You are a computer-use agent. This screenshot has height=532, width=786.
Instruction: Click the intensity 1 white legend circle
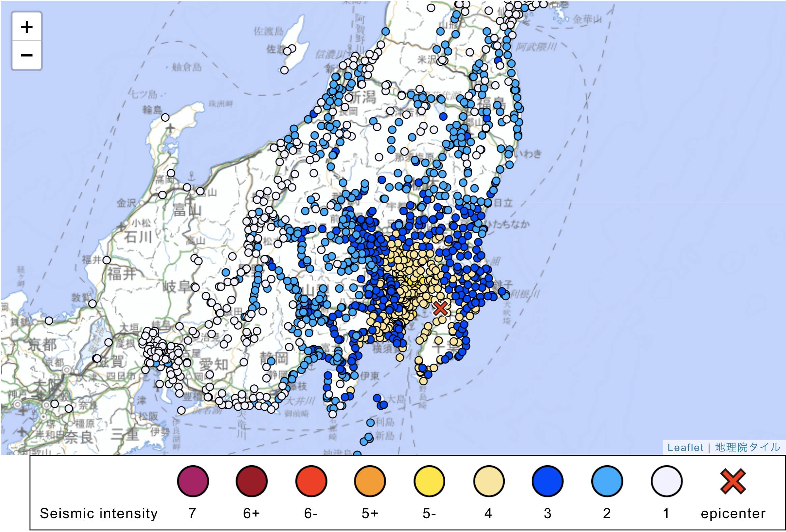pyautogui.click(x=666, y=481)
